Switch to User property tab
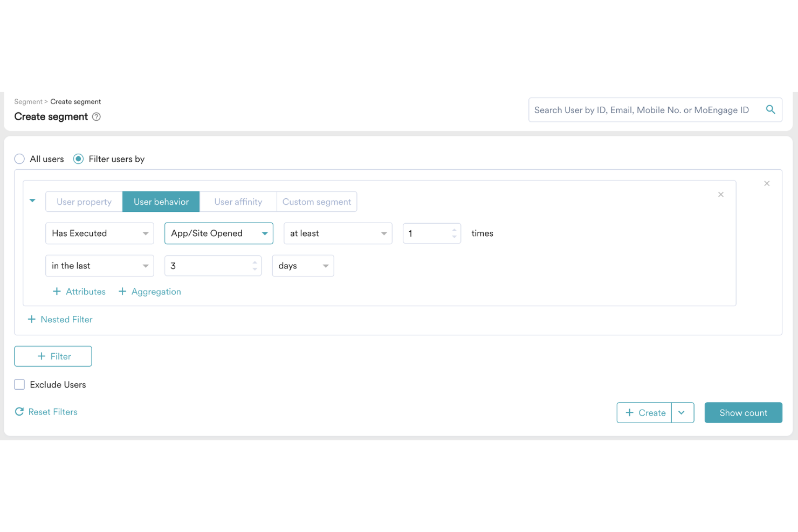The width and height of the screenshot is (798, 532). (84, 202)
